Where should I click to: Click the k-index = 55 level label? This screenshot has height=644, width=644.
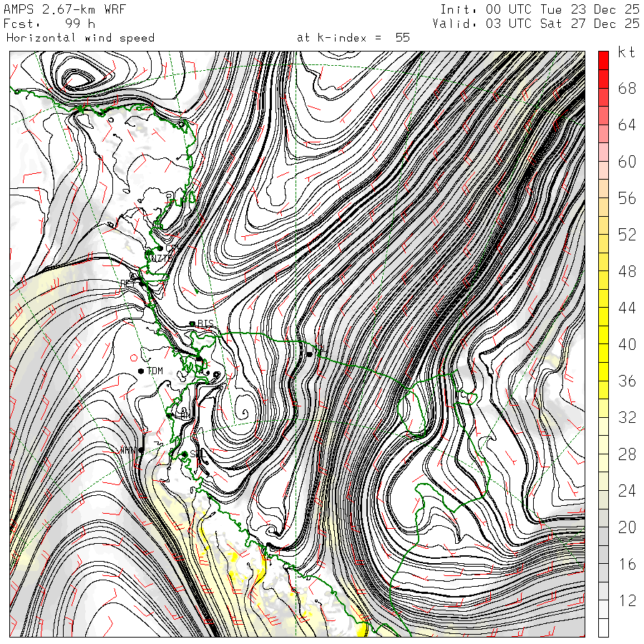pos(353,38)
